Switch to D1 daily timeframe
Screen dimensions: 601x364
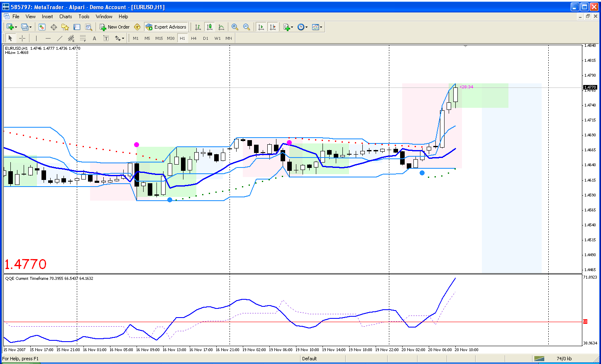[x=205, y=38]
